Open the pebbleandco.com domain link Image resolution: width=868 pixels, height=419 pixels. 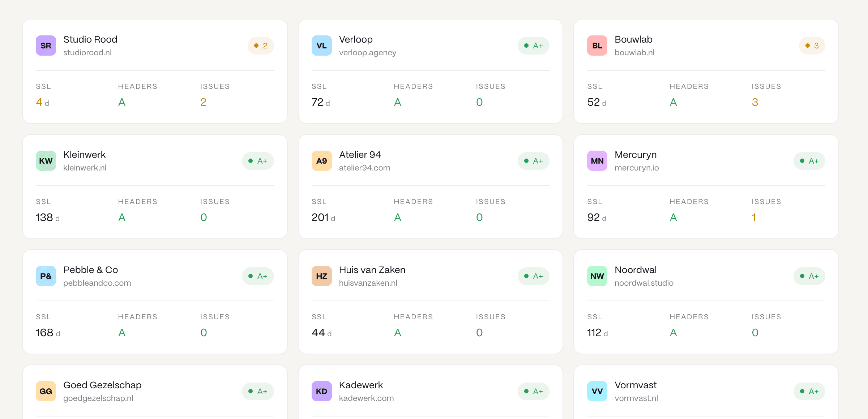click(97, 283)
